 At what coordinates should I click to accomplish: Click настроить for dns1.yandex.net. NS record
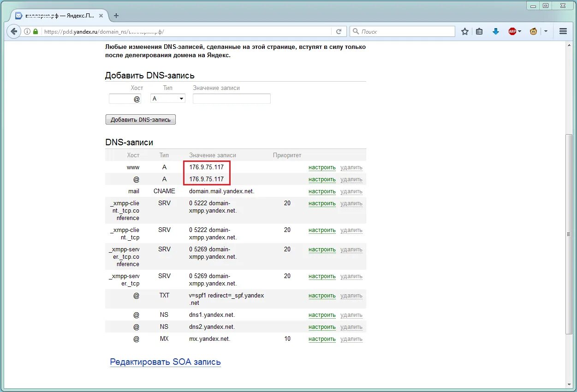pos(322,315)
